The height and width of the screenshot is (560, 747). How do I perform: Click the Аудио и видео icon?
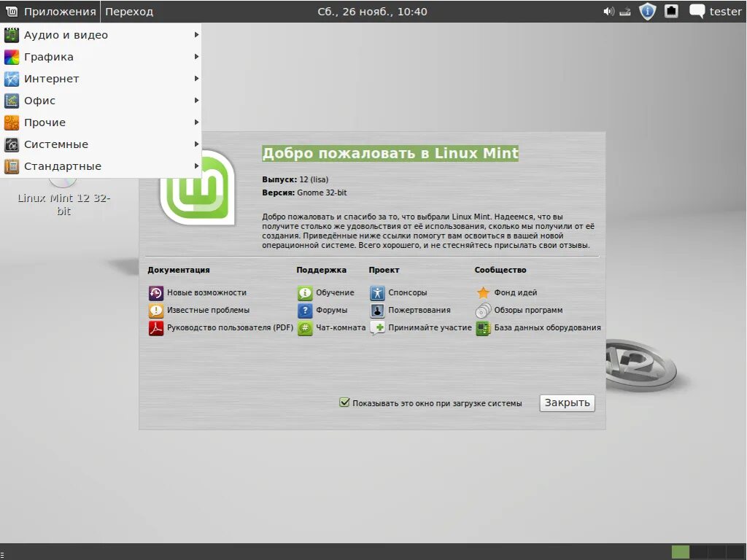coord(12,35)
